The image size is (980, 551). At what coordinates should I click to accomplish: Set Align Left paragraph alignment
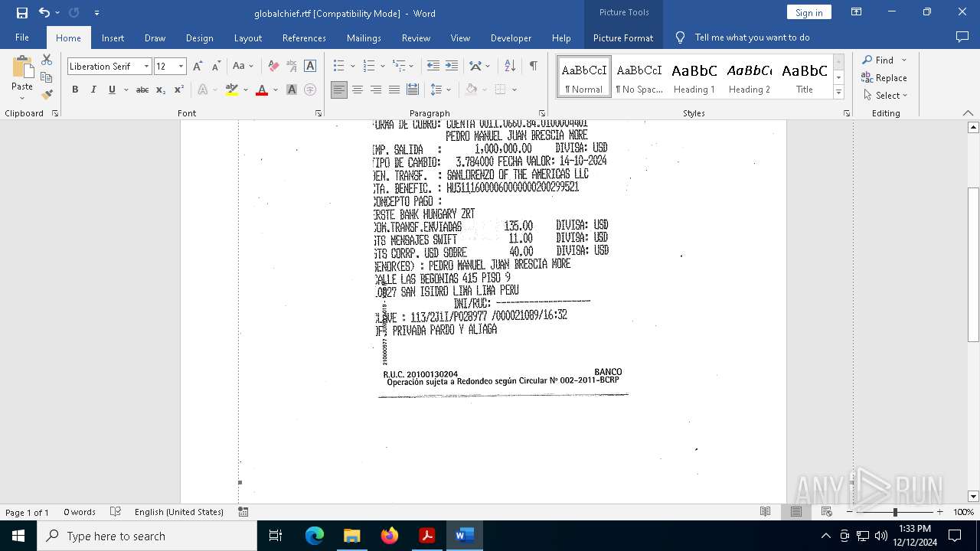(338, 90)
